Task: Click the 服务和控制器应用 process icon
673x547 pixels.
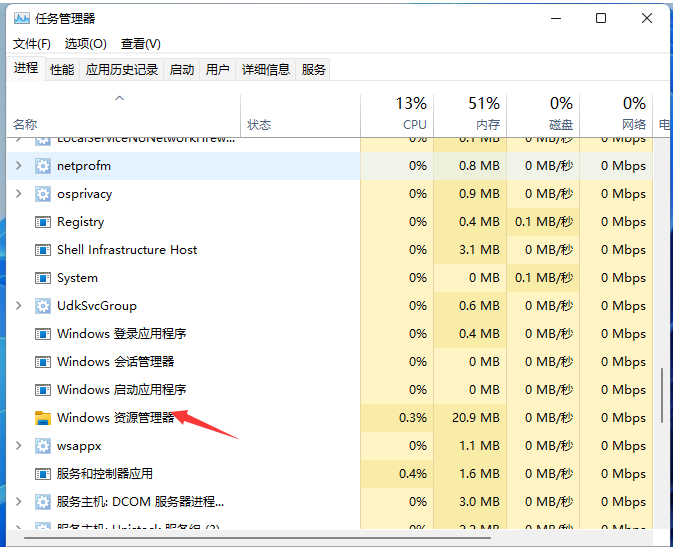Action: click(43, 474)
